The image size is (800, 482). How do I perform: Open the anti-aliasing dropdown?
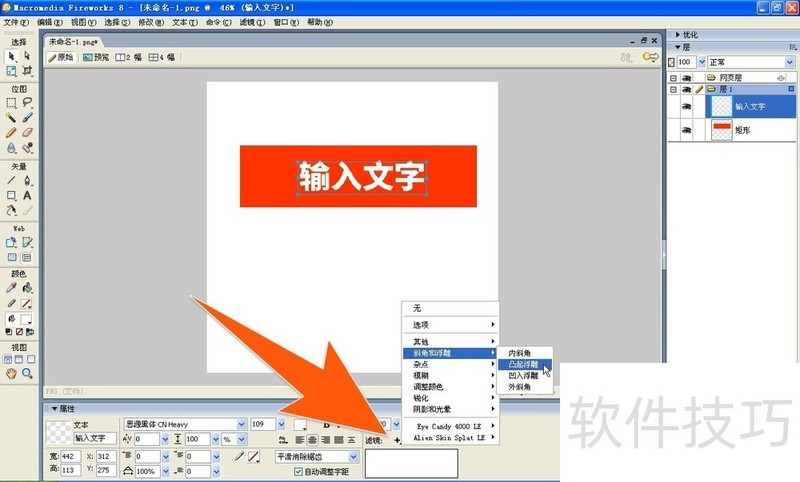353,456
